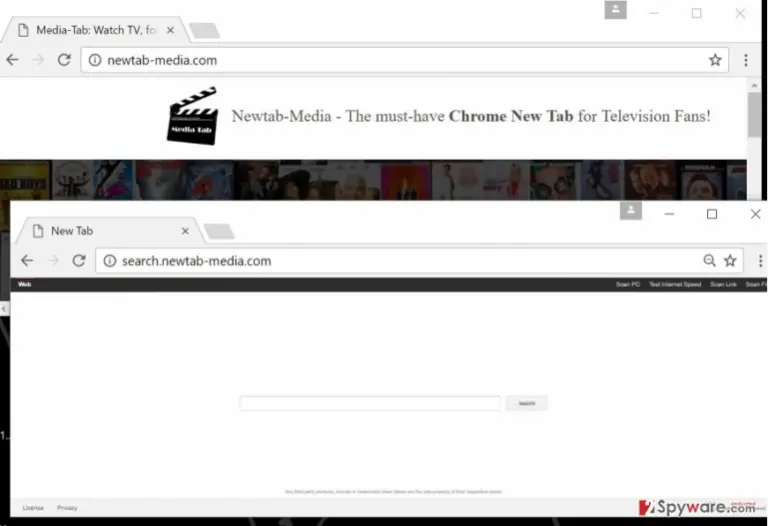Reload the search.newtab-media.com page
The image size is (768, 526).
click(x=79, y=261)
